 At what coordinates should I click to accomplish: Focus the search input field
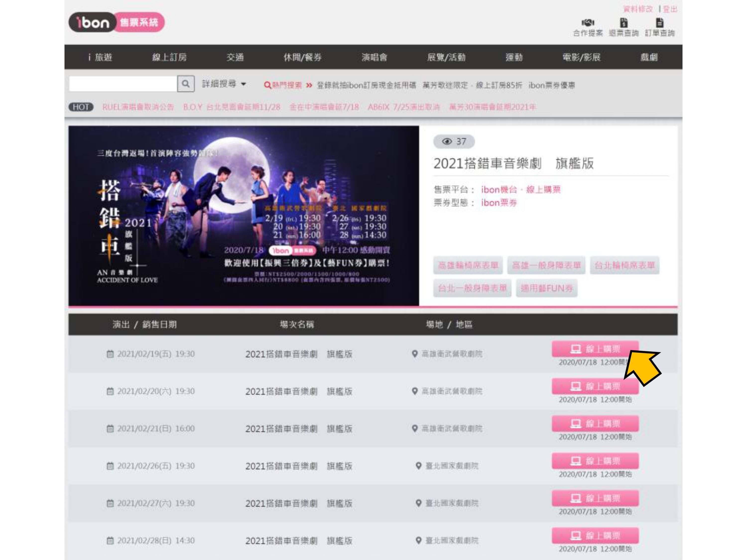(123, 84)
